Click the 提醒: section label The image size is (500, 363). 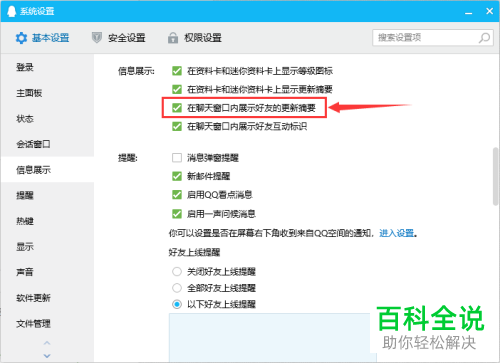coord(127,158)
